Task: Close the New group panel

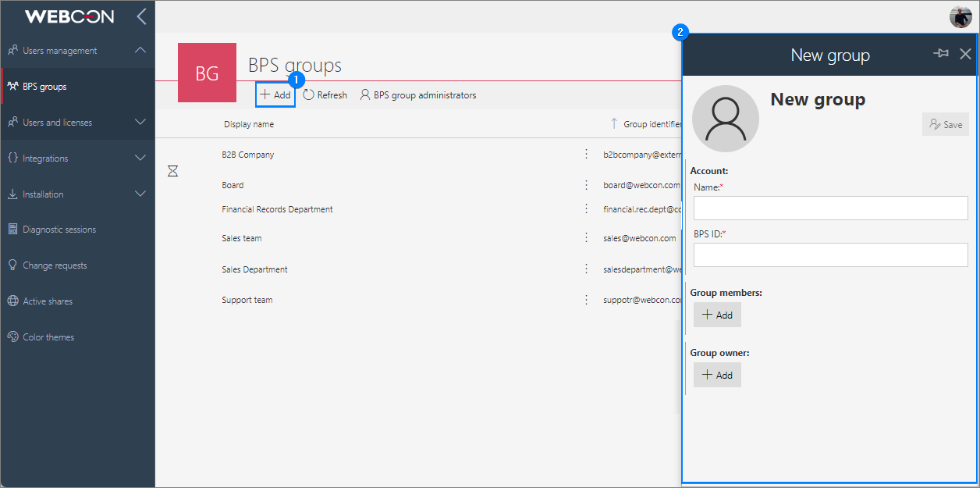Action: [965, 54]
